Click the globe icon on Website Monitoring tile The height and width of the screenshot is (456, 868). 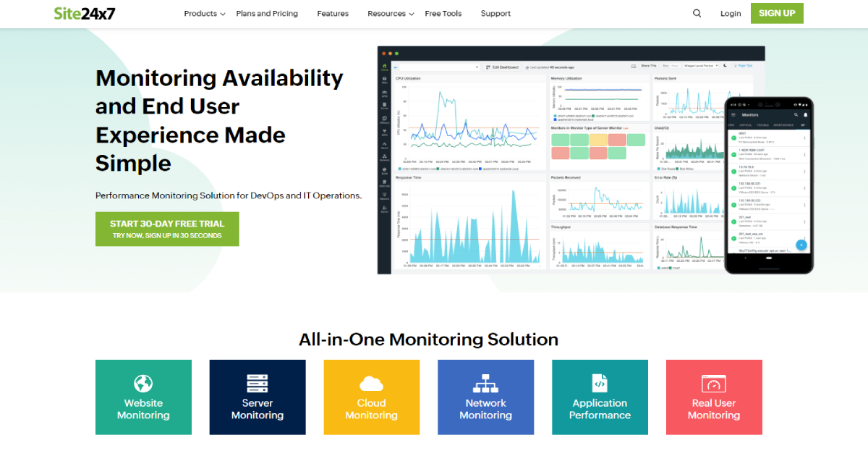[143, 384]
